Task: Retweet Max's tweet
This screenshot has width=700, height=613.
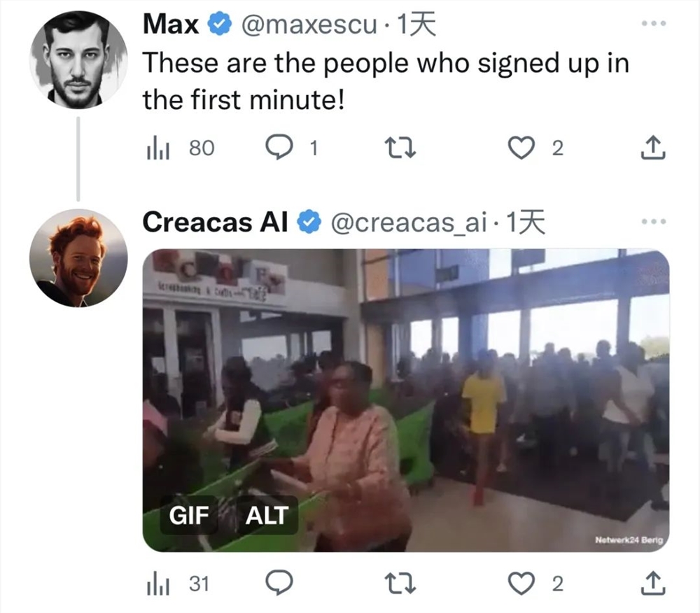Action: coord(400,148)
